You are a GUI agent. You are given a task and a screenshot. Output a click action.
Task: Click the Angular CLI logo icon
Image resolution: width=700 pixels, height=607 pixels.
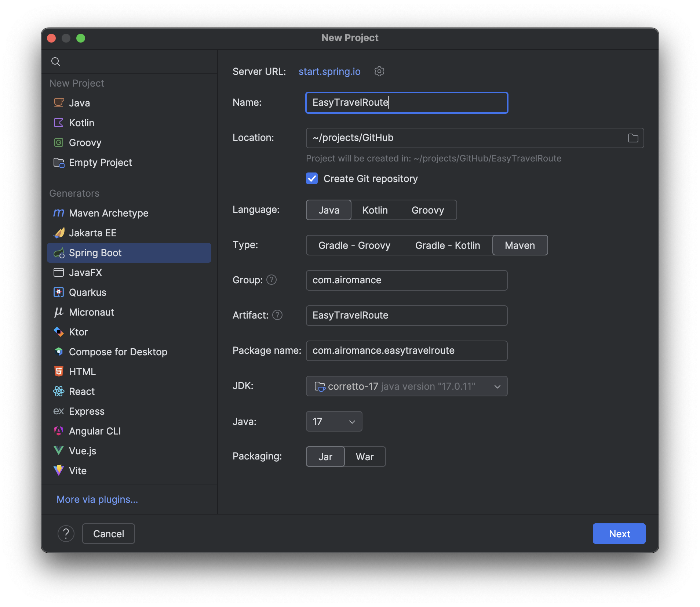(x=59, y=431)
